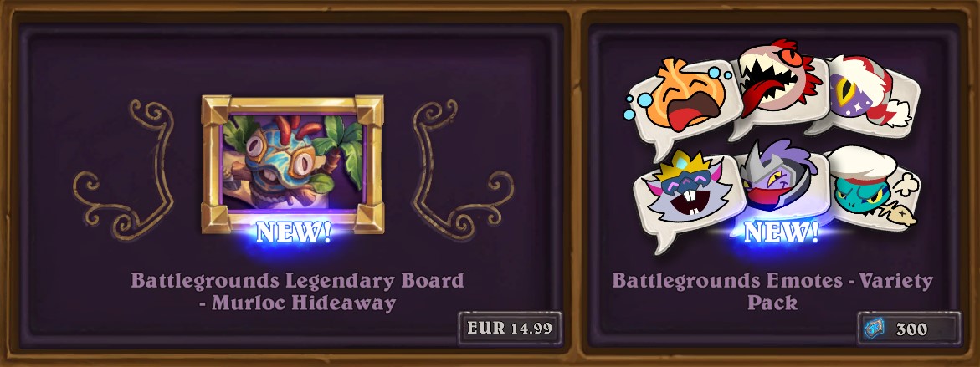
Task: Click the right golden swirl ornament
Action: pyautogui.click(x=463, y=170)
